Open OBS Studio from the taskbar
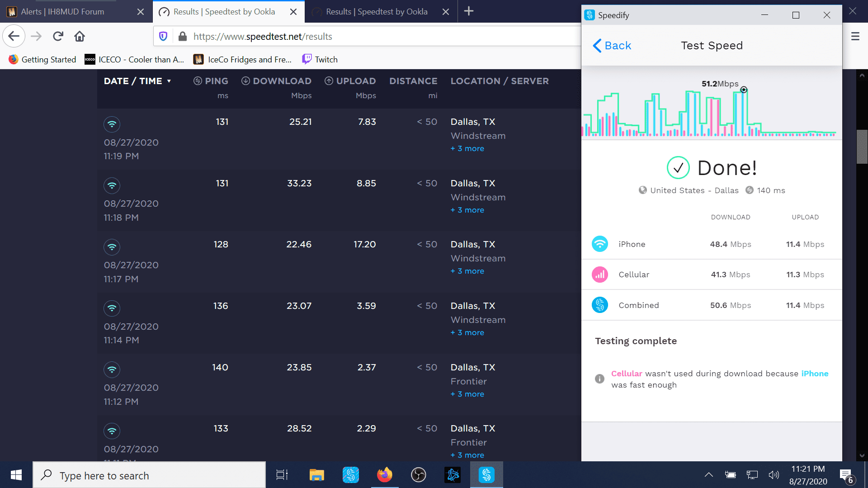This screenshot has width=868, height=488. [x=419, y=475]
